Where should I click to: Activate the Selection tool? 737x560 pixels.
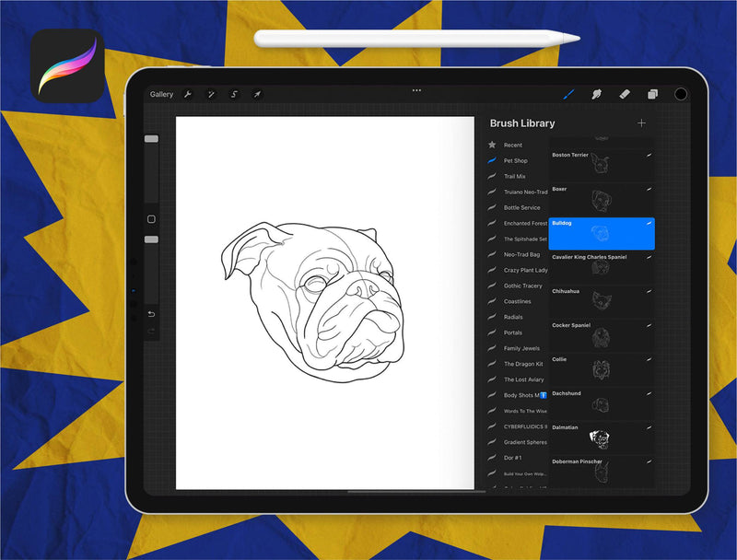tap(234, 94)
